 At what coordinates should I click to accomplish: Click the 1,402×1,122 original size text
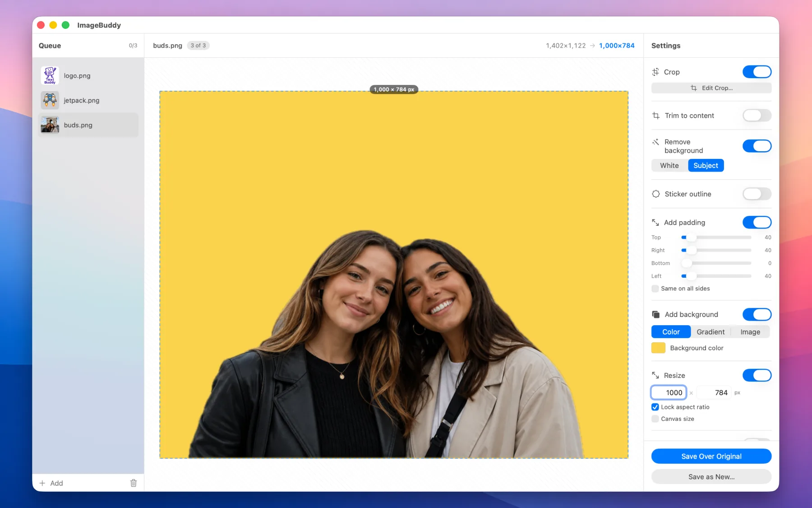click(x=566, y=46)
